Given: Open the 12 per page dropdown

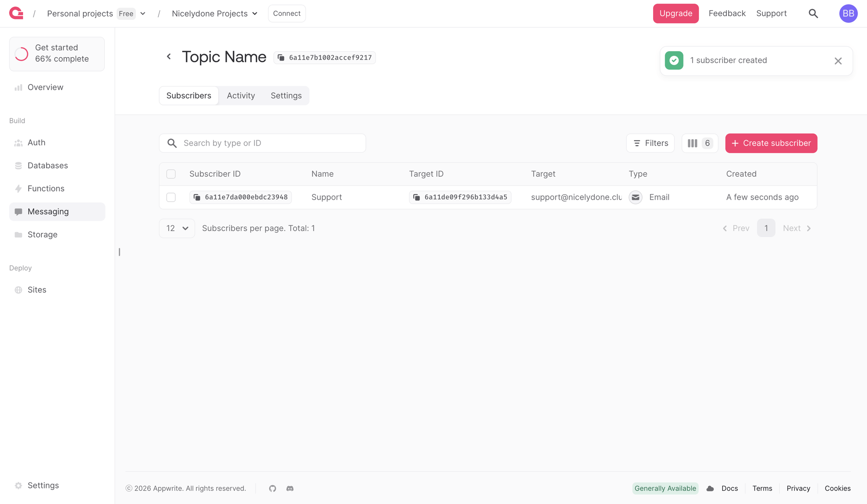Looking at the screenshot, I should pos(177,228).
